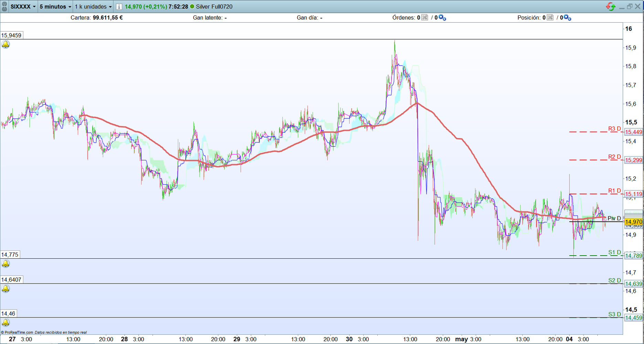Click the 16 level on the price axis
The height and width of the screenshot is (344, 644).
coord(629,29)
